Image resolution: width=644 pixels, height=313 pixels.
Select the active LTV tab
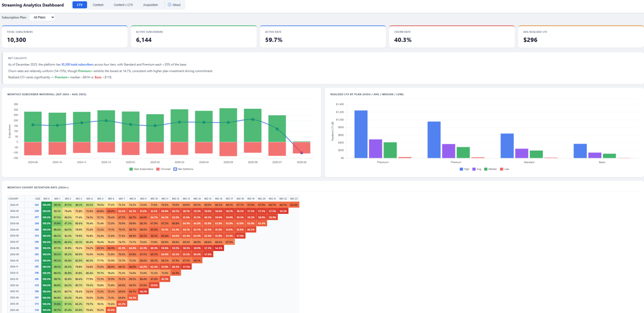coord(80,5)
